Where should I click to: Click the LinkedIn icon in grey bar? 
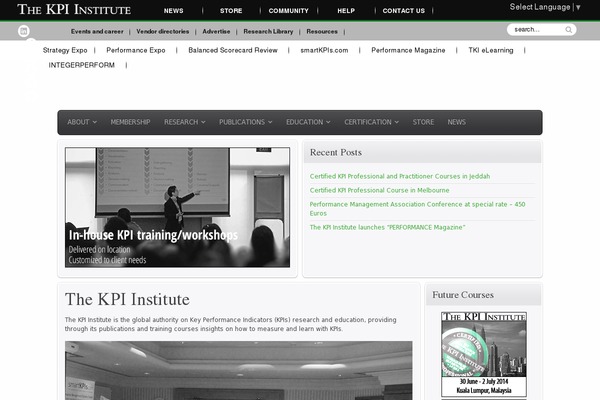coord(24,31)
